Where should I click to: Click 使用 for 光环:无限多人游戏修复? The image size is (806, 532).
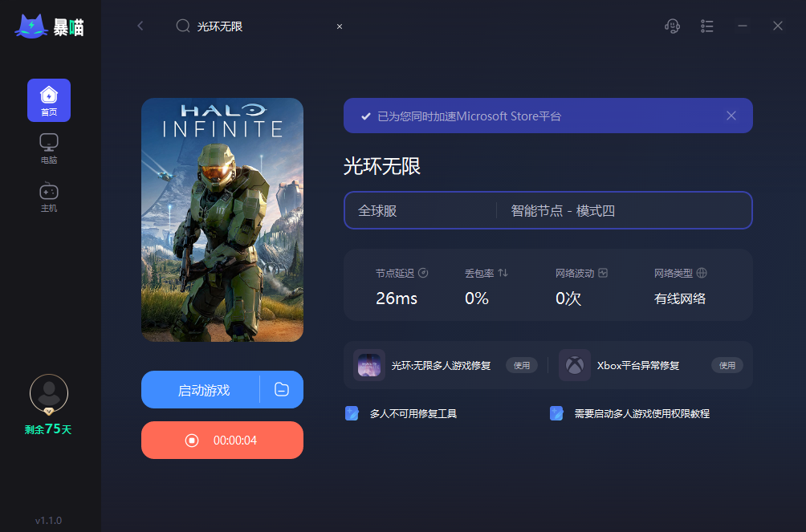[x=522, y=365]
